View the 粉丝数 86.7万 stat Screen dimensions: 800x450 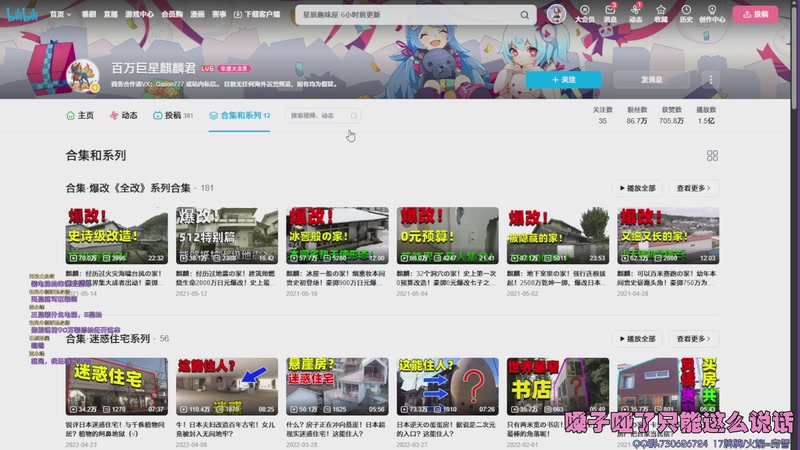(x=637, y=115)
